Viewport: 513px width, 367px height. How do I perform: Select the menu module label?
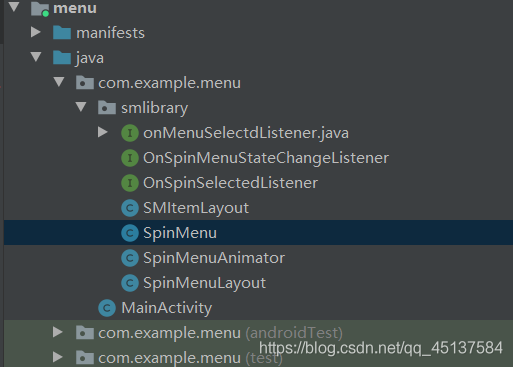(x=75, y=8)
